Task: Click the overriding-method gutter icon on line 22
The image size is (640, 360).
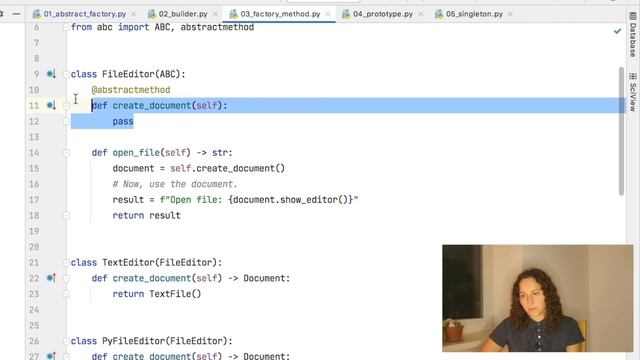Action: (51, 278)
